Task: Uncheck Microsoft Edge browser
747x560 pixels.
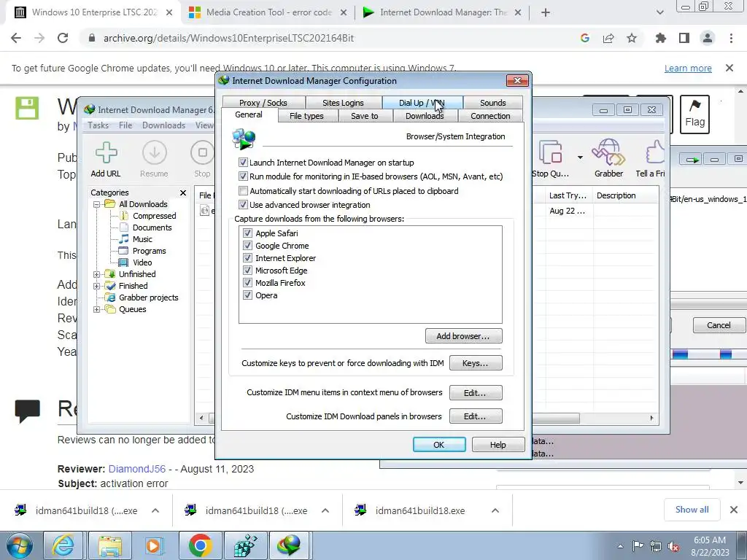Action: (x=247, y=270)
